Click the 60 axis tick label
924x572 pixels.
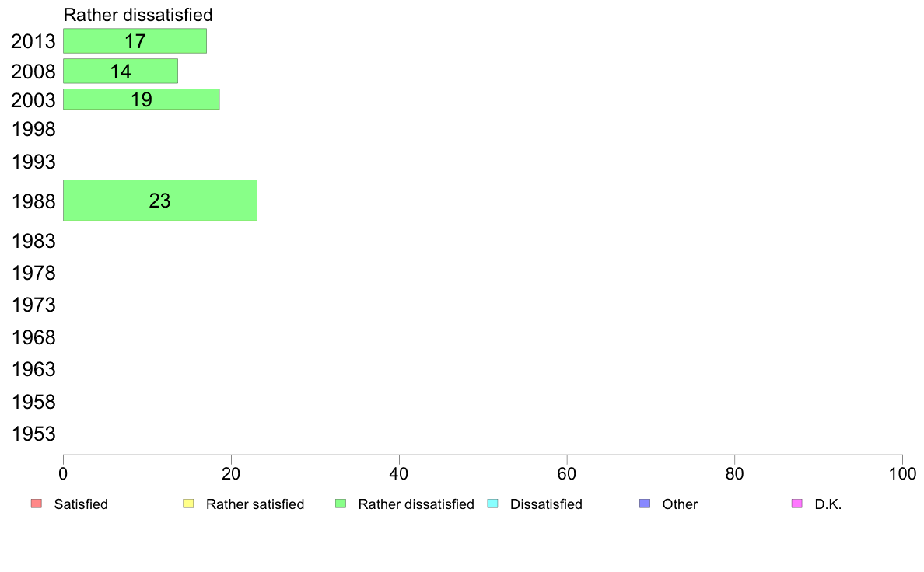[x=567, y=473]
